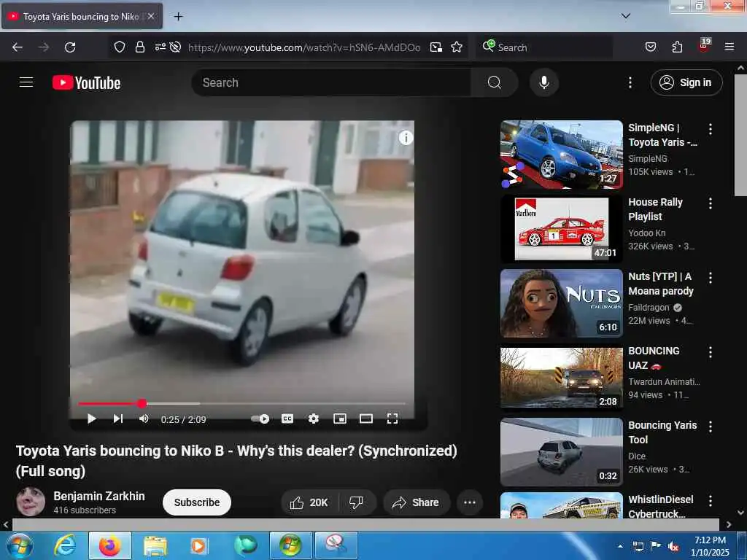This screenshot has height=560, width=747.
Task: Skip to next video
Action: 117,419
